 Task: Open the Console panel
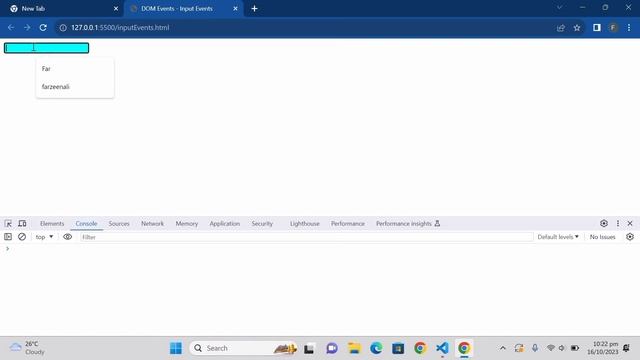pyautogui.click(x=86, y=224)
